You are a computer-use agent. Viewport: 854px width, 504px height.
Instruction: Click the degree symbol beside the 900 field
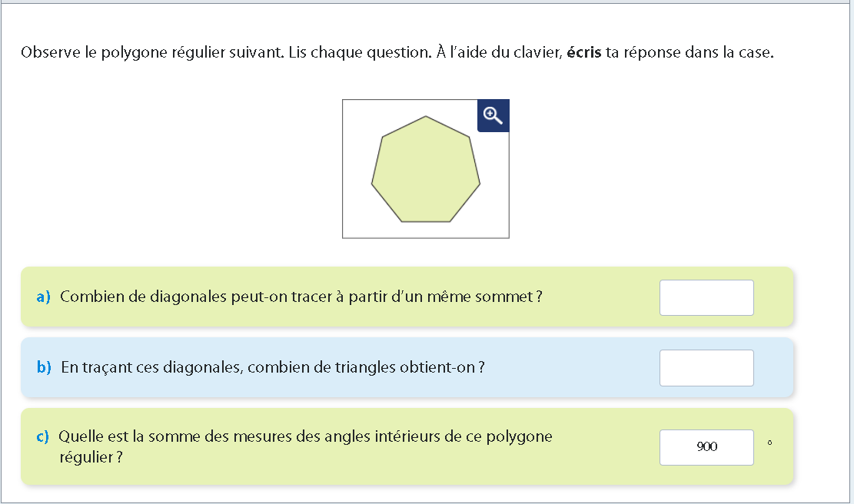coord(769,443)
